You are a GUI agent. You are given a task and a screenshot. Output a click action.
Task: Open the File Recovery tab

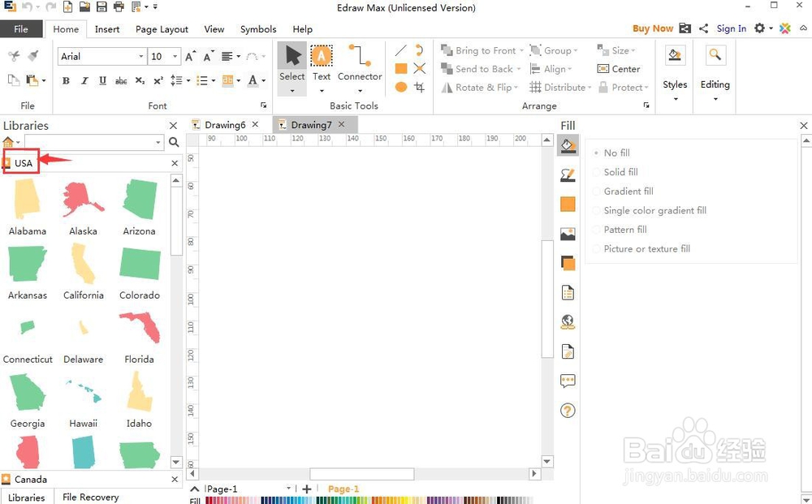[x=91, y=497]
